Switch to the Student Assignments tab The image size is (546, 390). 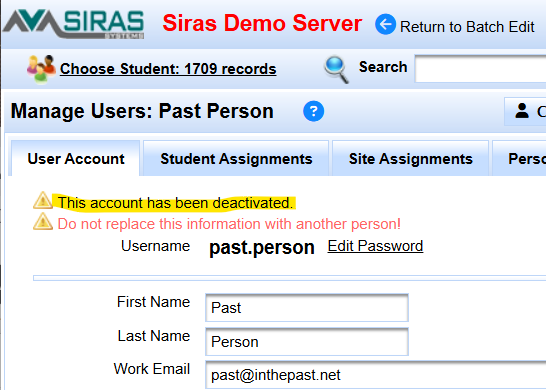[236, 158]
